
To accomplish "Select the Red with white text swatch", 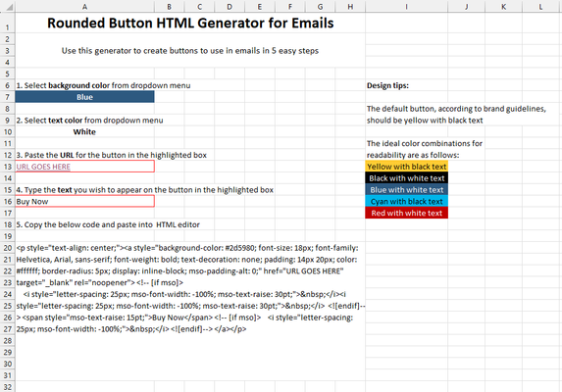I will click(406, 213).
